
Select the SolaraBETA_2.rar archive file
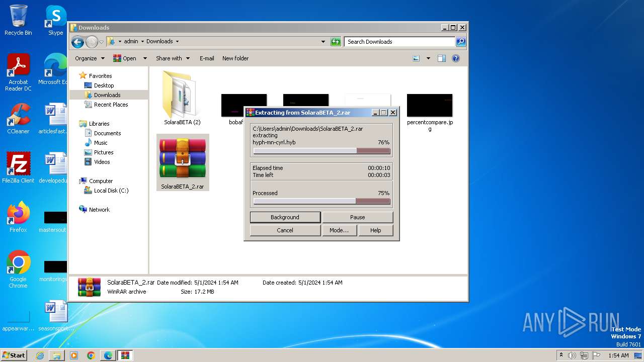(183, 162)
